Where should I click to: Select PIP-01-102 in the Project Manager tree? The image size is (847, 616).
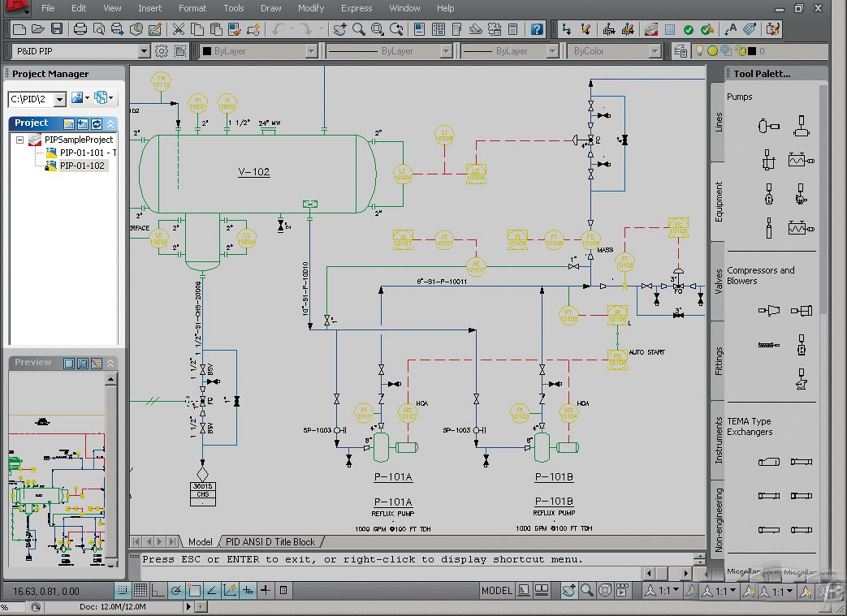tap(84, 166)
